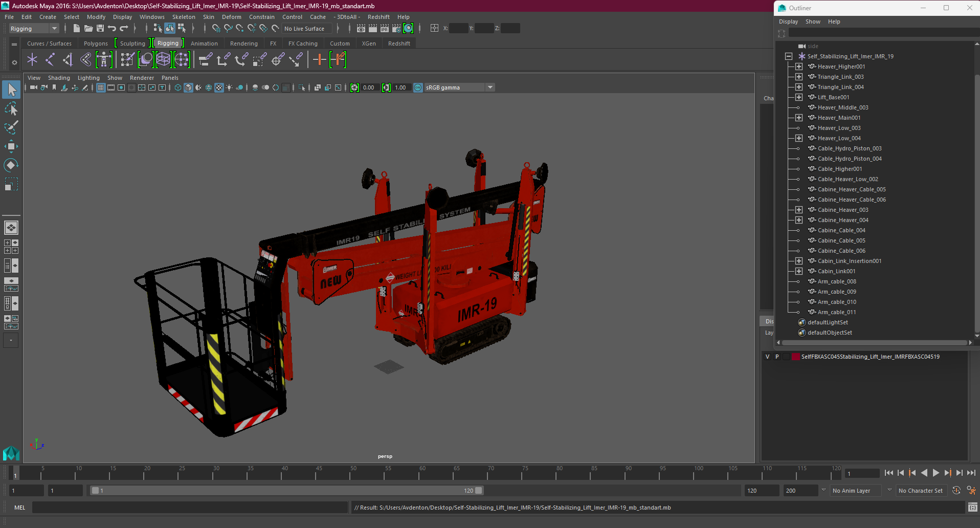Screen dimensions: 980x528
Task: Expand the Heaver_Higher001 node
Action: tap(799, 67)
